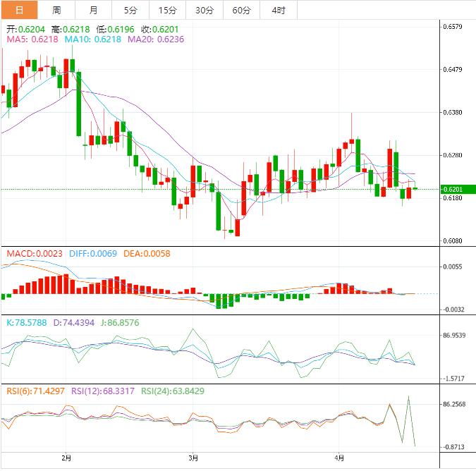Click the DEA:0.0058 label
The width and height of the screenshot is (476, 471).
click(147, 253)
